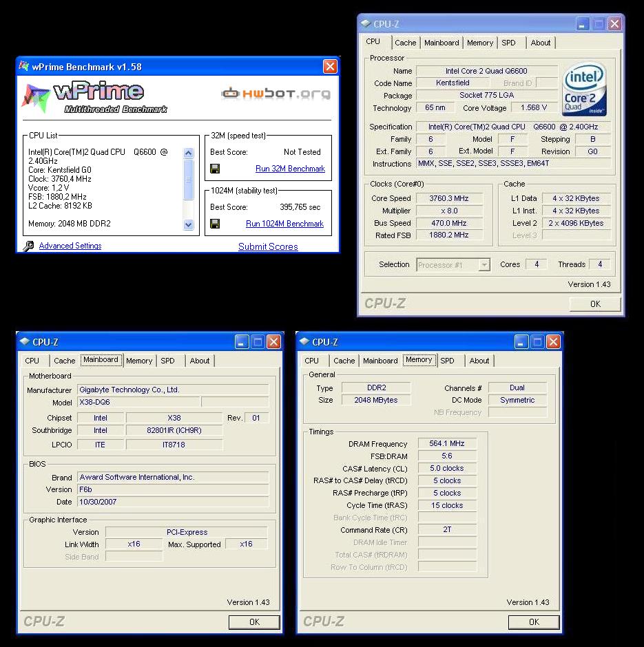Close the wPrime Benchmark window

[330, 67]
